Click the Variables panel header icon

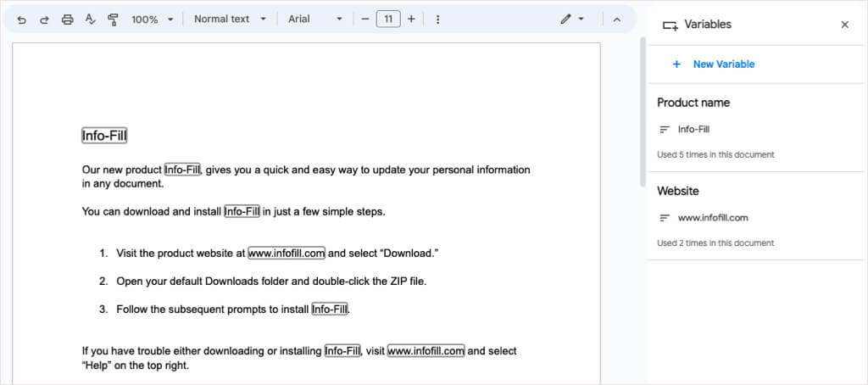(670, 25)
